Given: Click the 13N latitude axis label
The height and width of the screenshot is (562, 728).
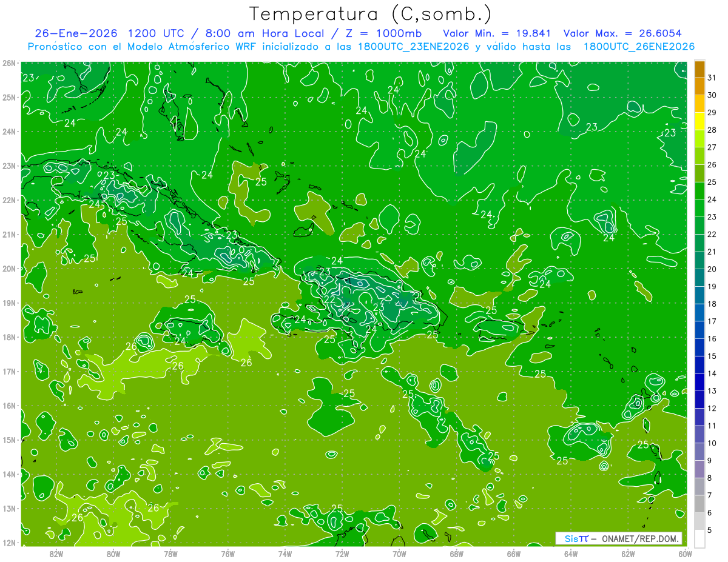Looking at the screenshot, I should click(x=9, y=509).
